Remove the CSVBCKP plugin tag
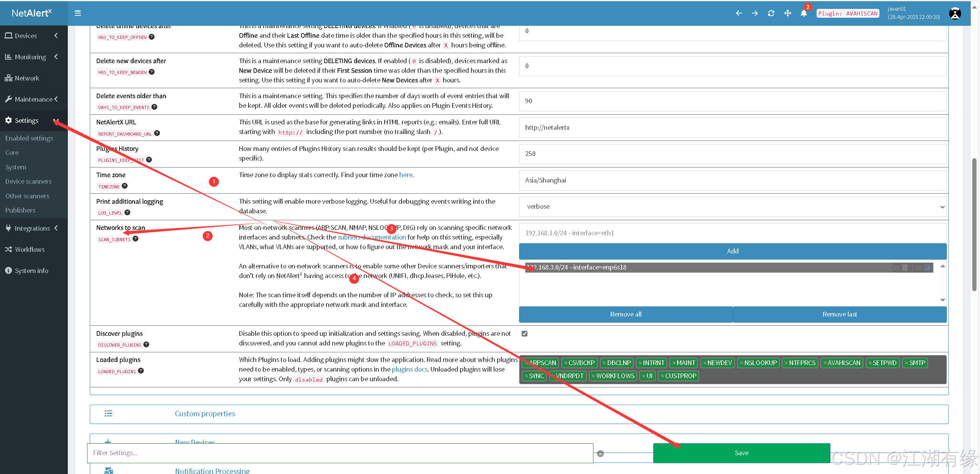980x474 pixels. pyautogui.click(x=566, y=363)
